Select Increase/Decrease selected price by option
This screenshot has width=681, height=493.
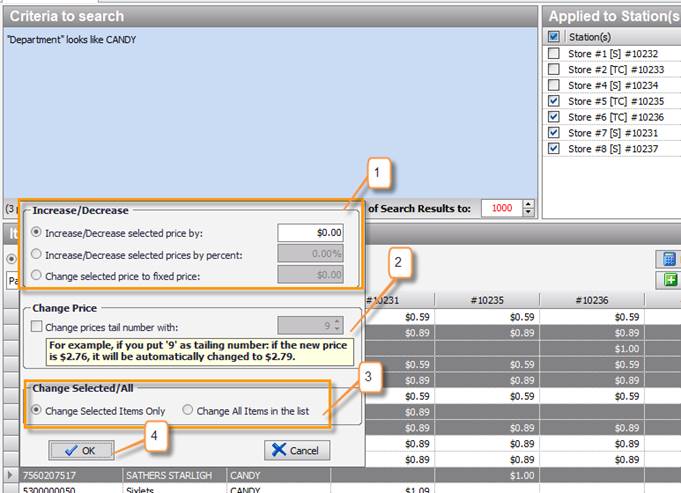click(x=38, y=232)
